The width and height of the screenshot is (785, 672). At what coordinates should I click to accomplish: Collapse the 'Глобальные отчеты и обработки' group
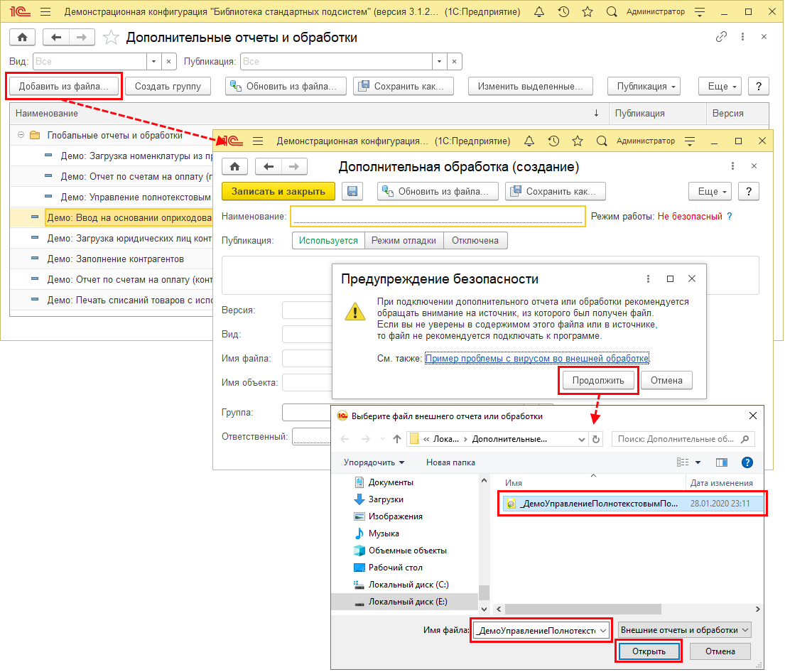[x=21, y=135]
